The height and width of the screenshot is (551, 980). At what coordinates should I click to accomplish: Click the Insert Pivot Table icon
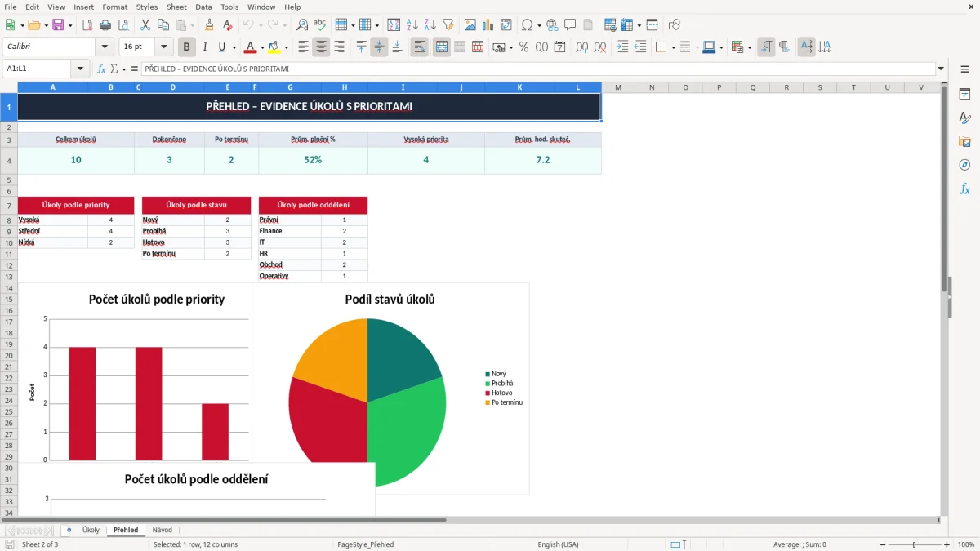(x=506, y=25)
